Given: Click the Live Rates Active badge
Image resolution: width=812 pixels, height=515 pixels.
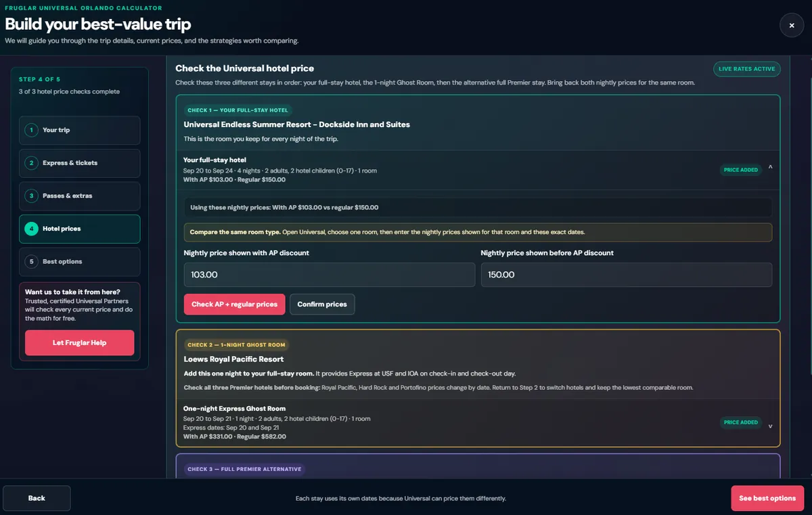Looking at the screenshot, I should click(747, 69).
